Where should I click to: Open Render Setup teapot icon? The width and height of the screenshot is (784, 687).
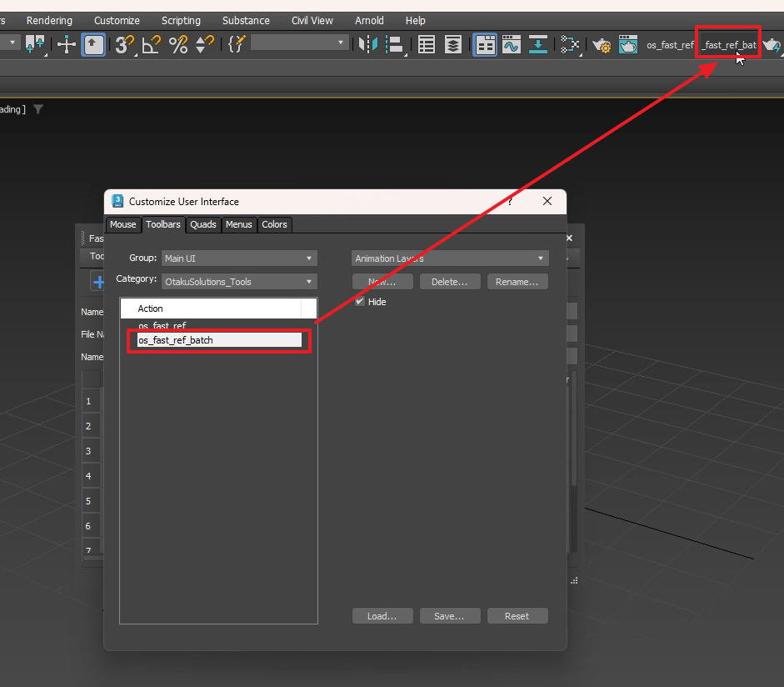[602, 45]
